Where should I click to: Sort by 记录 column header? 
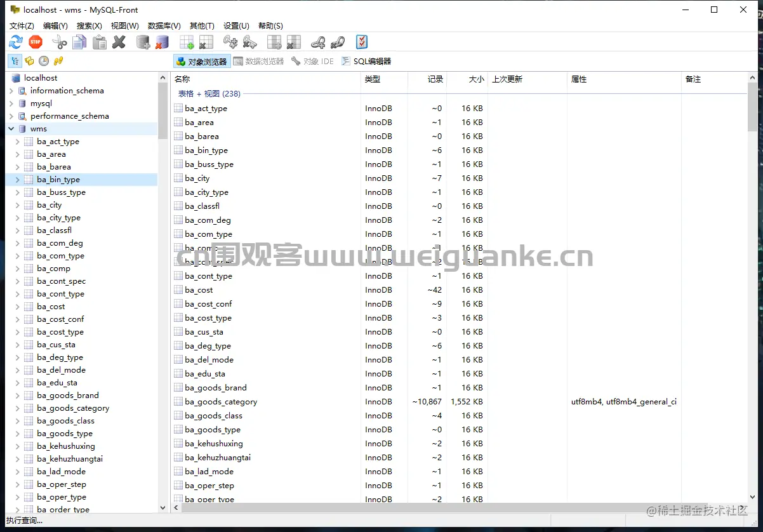pyautogui.click(x=427, y=79)
